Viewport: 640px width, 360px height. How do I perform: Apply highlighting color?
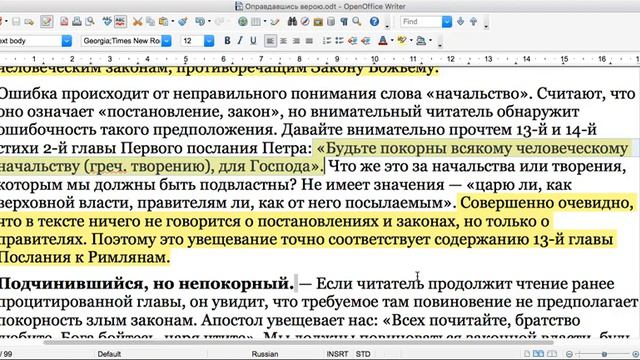point(402,41)
